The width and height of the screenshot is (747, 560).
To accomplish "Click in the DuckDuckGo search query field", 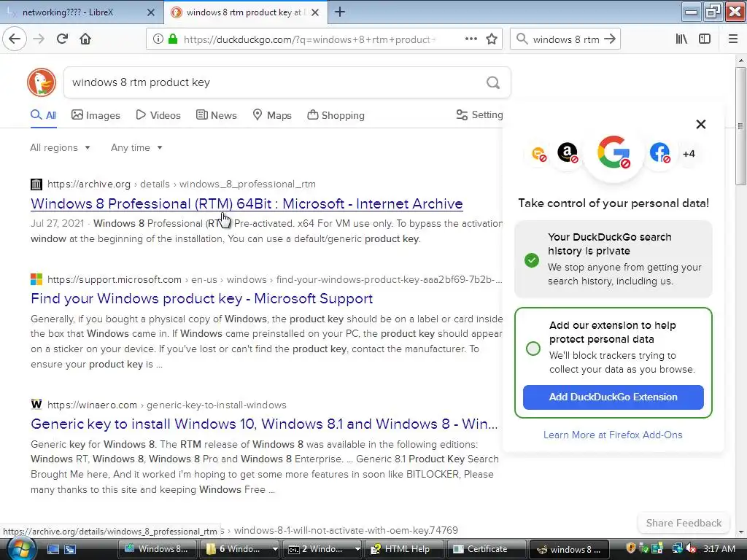I will click(x=276, y=82).
